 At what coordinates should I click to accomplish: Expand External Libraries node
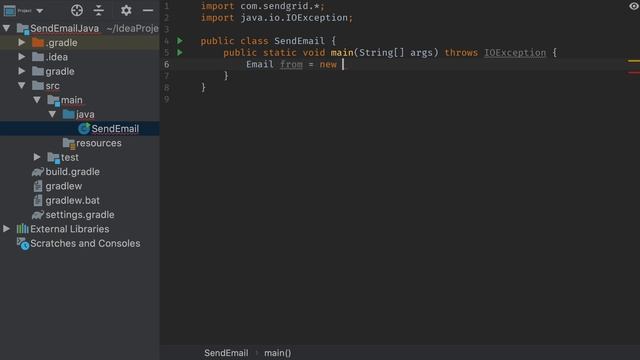coord(7,229)
